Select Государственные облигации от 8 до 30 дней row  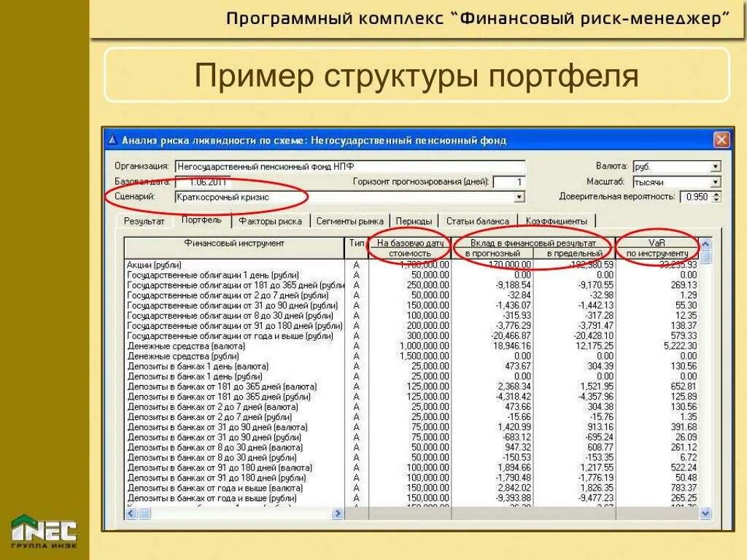point(412,315)
